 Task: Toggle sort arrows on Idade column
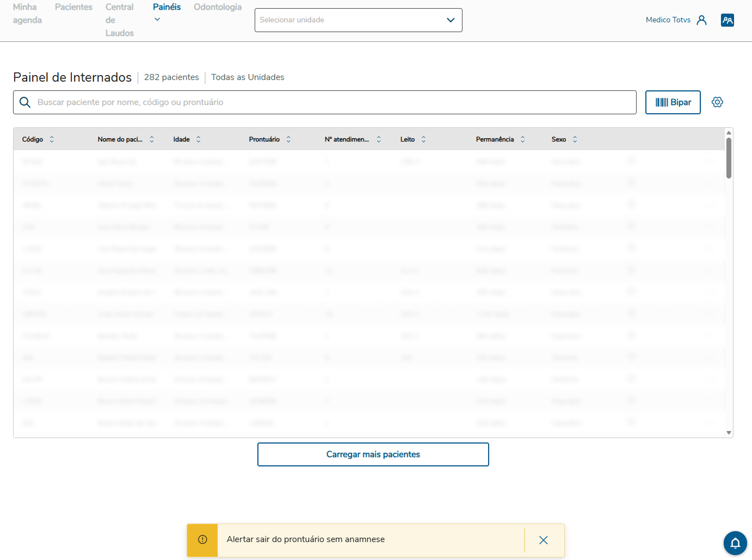(199, 139)
